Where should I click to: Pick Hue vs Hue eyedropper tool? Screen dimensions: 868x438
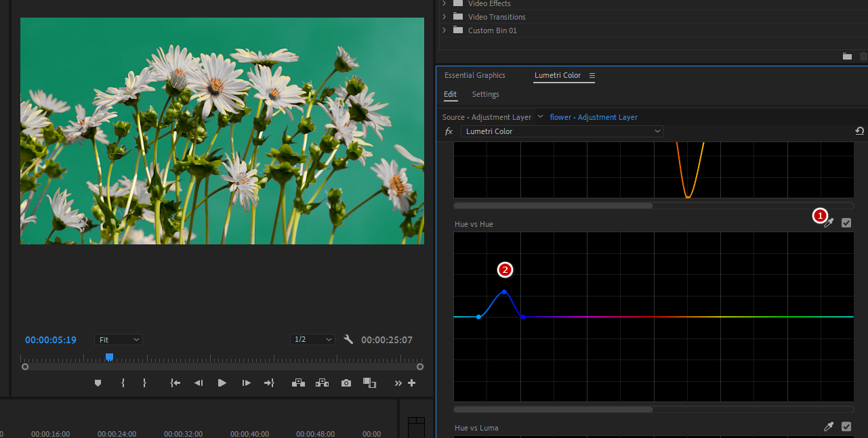(x=829, y=223)
